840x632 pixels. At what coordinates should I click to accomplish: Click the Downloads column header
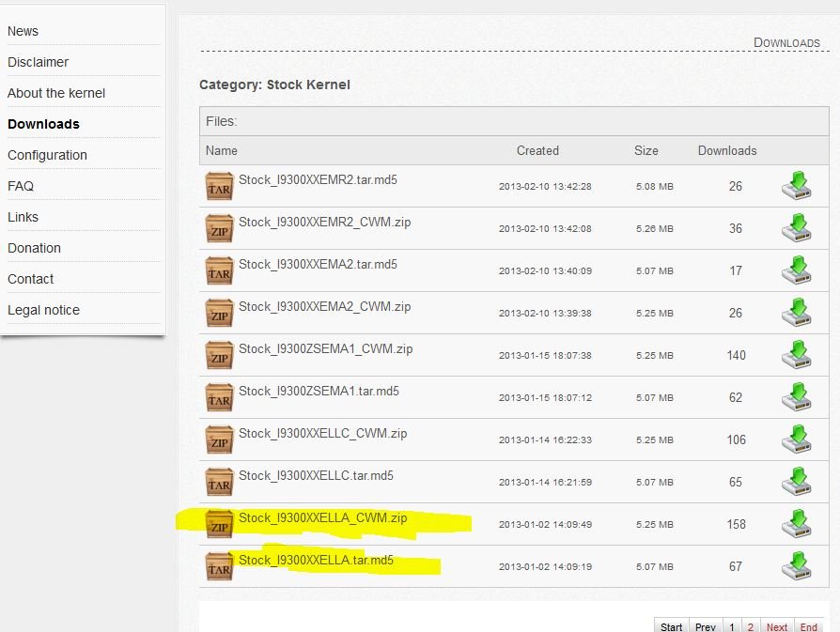click(727, 151)
